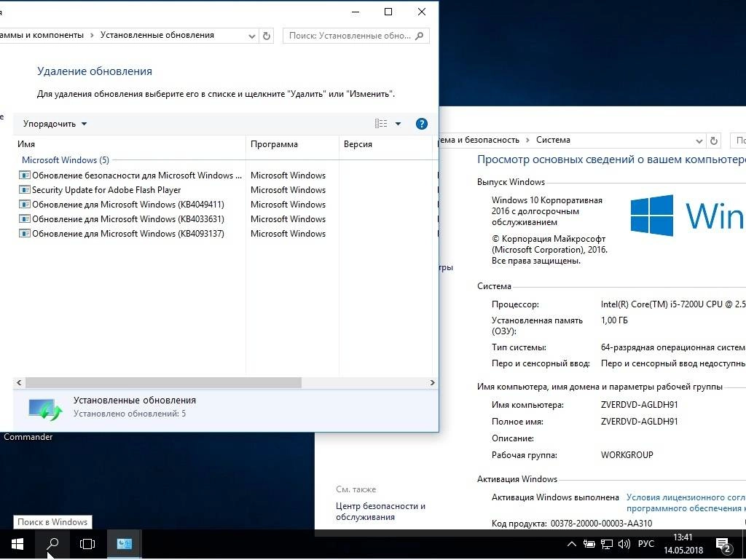Switch input language РУС indicator
The image size is (746, 560).
tap(646, 544)
